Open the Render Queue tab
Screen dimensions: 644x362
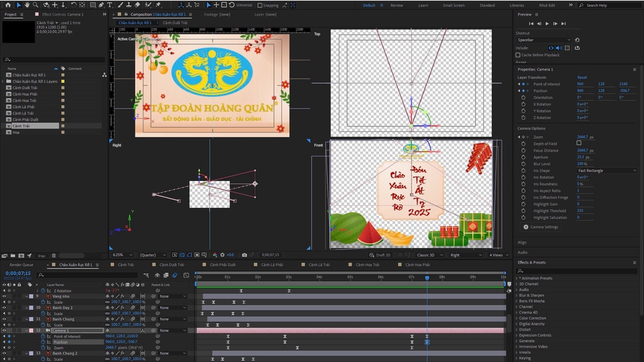(x=21, y=265)
